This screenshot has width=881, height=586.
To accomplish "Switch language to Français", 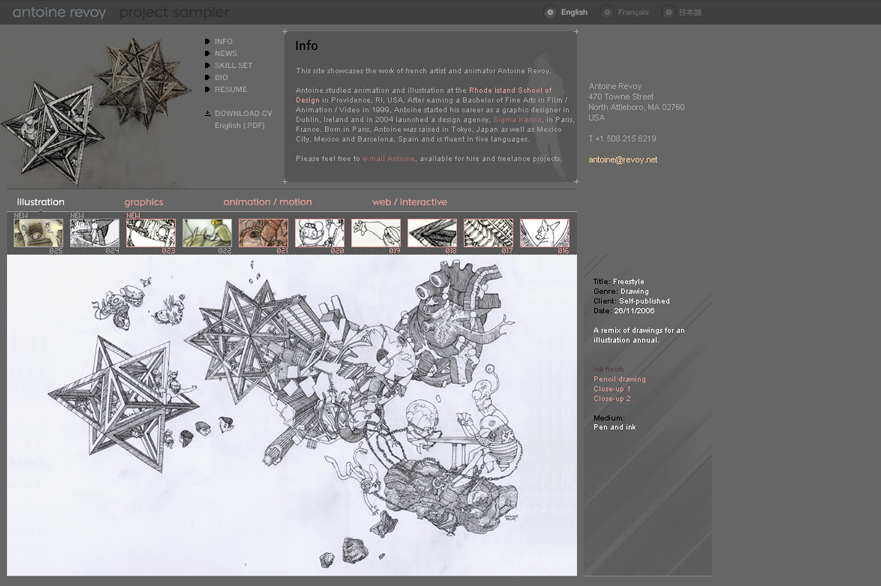I will point(607,13).
